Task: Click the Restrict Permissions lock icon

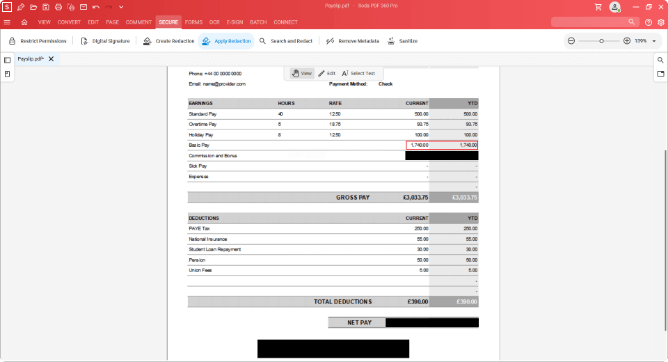Action: pyautogui.click(x=12, y=41)
